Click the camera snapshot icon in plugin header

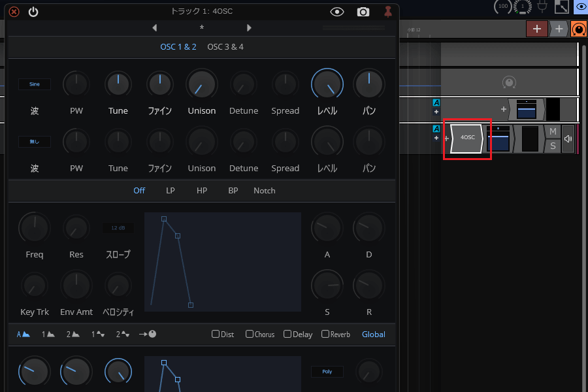pos(363,12)
